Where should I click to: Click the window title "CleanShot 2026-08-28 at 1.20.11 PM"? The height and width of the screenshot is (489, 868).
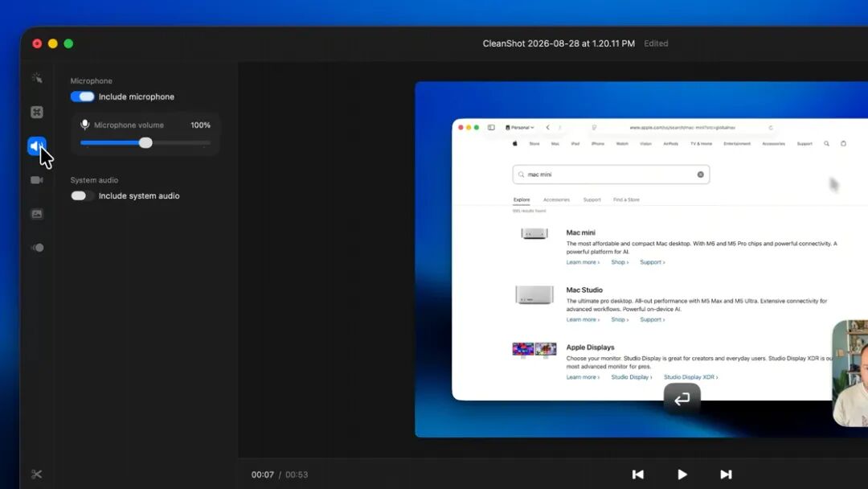pyautogui.click(x=559, y=43)
